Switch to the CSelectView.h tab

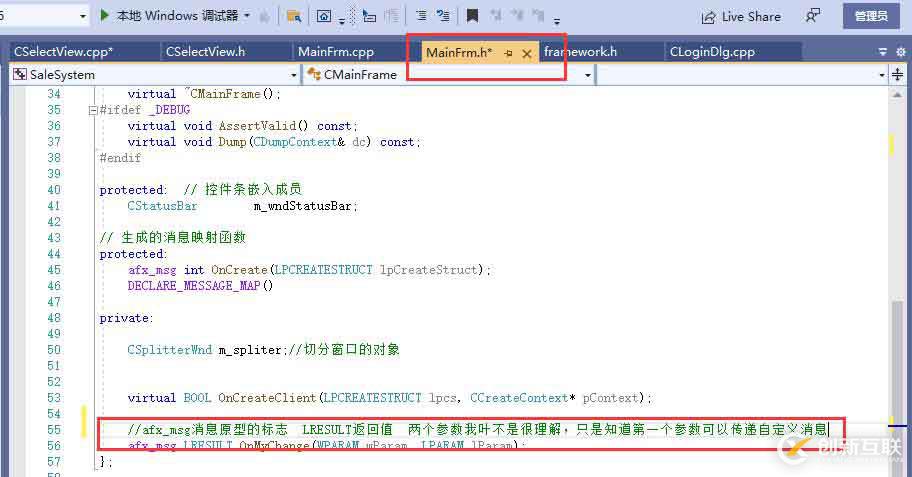[206, 52]
